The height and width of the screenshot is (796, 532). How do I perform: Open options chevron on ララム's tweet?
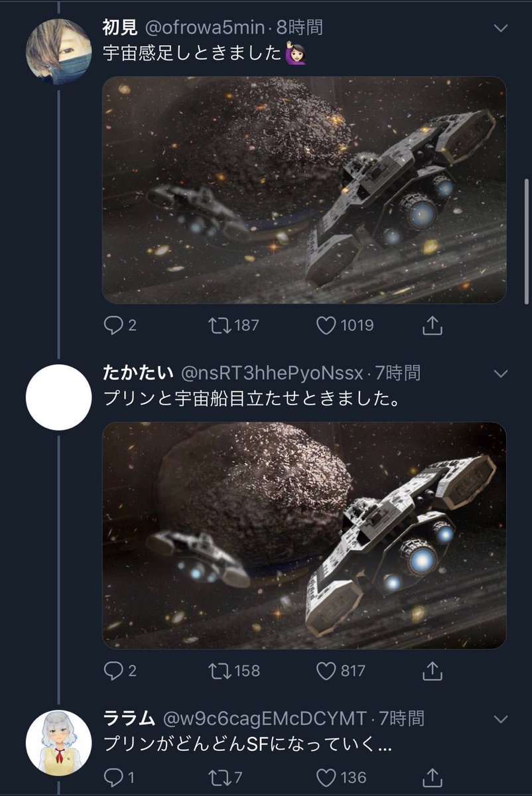click(x=501, y=719)
